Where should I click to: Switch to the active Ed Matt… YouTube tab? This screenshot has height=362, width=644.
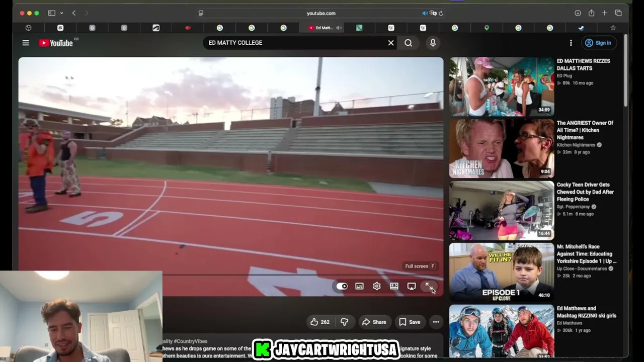pyautogui.click(x=321, y=28)
